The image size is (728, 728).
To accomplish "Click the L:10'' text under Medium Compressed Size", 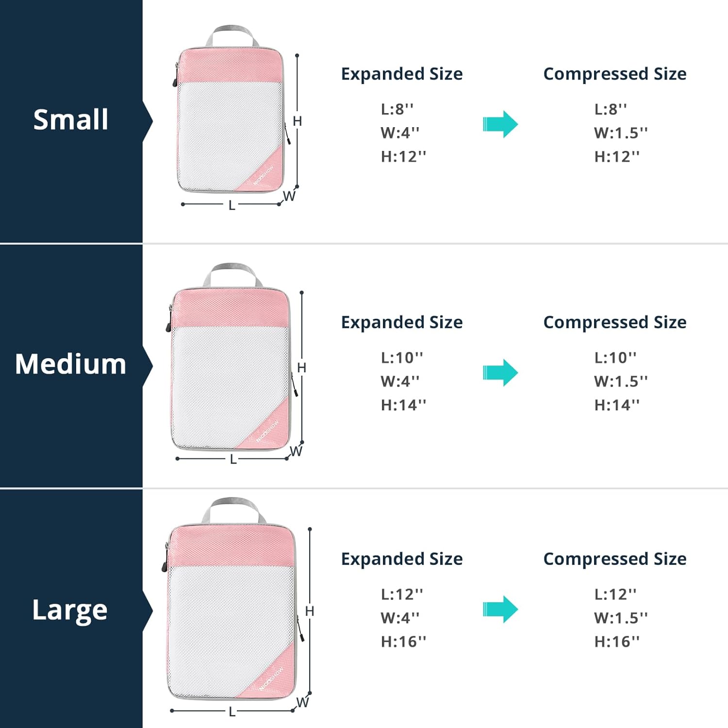I will 615,358.
